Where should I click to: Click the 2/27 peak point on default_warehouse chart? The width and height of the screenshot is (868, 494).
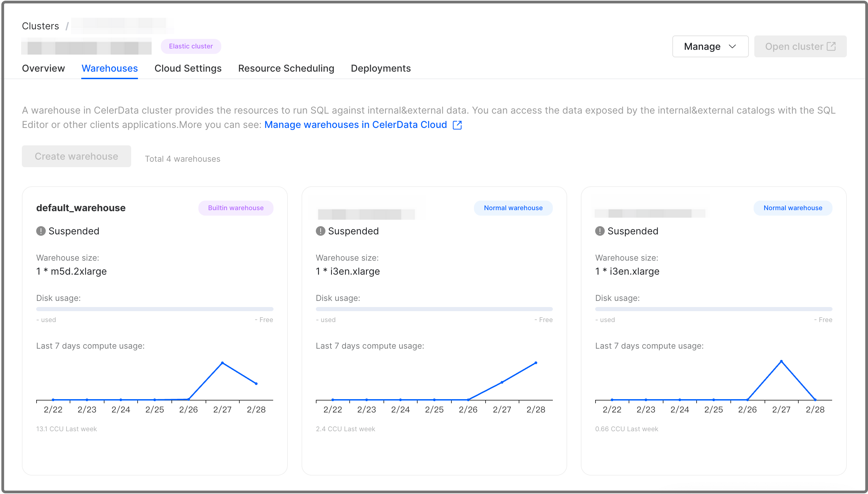(x=222, y=363)
